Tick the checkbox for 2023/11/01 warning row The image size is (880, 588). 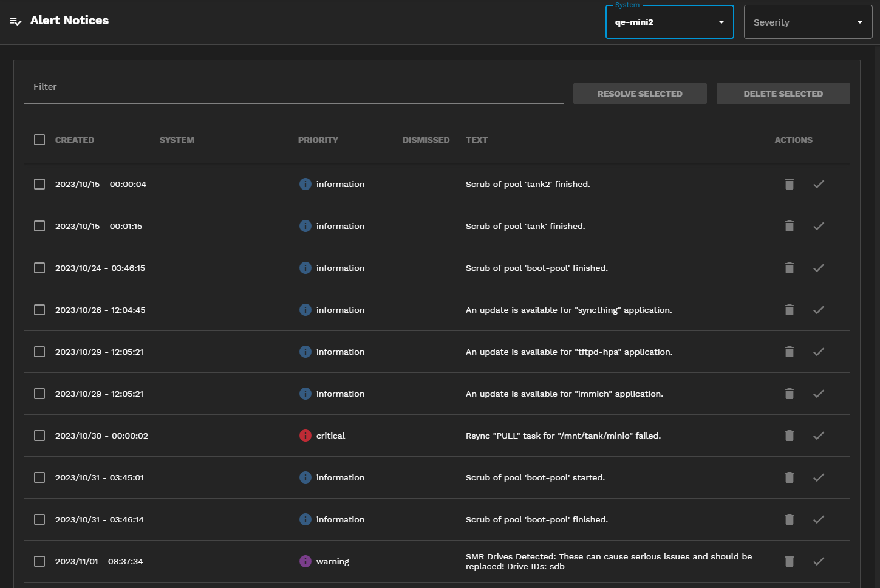coord(39,561)
